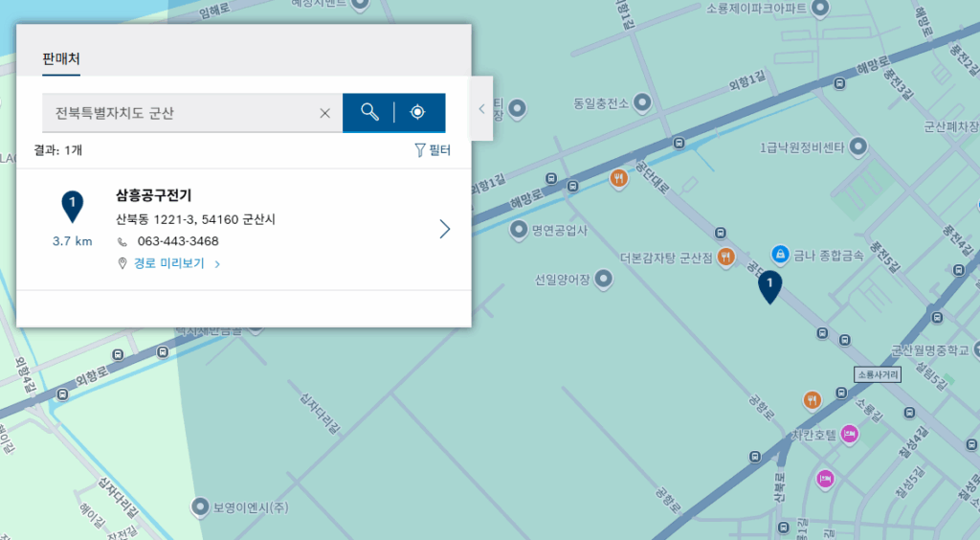
Task: Select 보영이엔시(주) map marker
Action: [200, 506]
